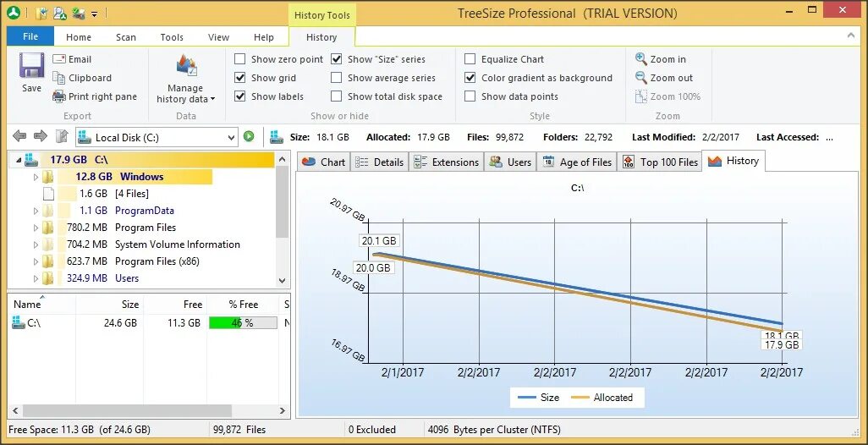Expand the System Volume Information node
868x445 pixels.
coord(36,244)
